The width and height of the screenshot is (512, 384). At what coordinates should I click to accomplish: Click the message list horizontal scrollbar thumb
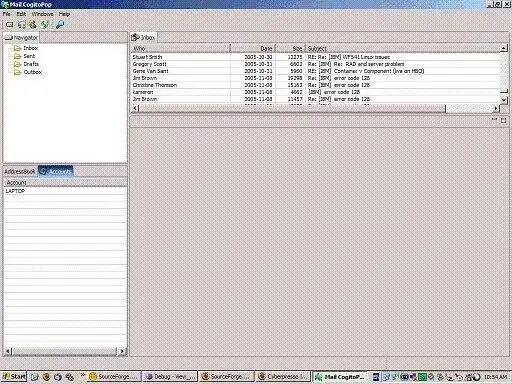click(x=292, y=108)
